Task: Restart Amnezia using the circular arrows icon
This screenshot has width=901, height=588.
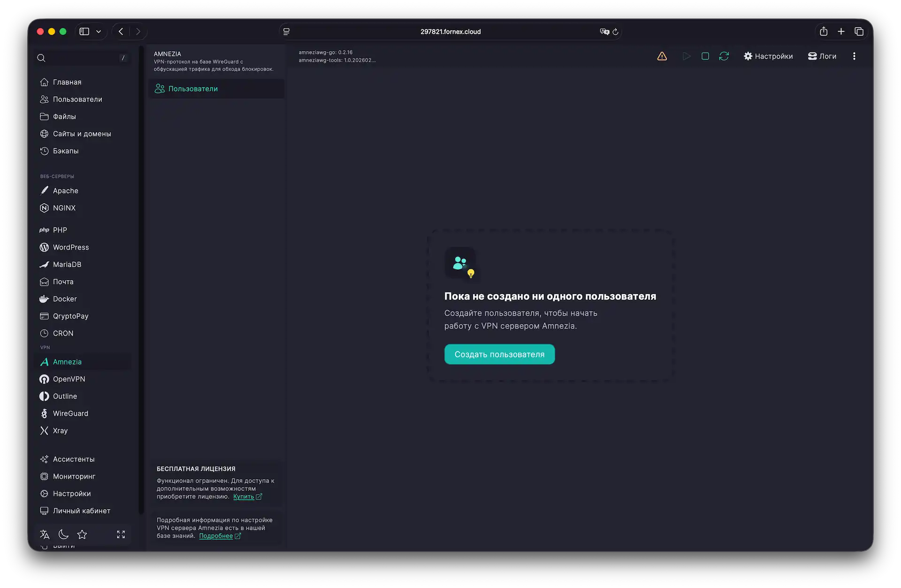Action: (x=724, y=56)
